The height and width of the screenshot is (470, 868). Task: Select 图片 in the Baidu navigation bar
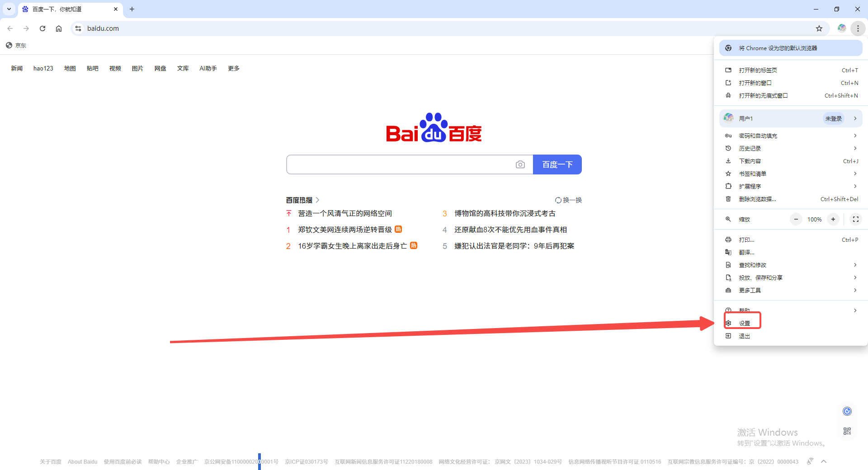(137, 68)
